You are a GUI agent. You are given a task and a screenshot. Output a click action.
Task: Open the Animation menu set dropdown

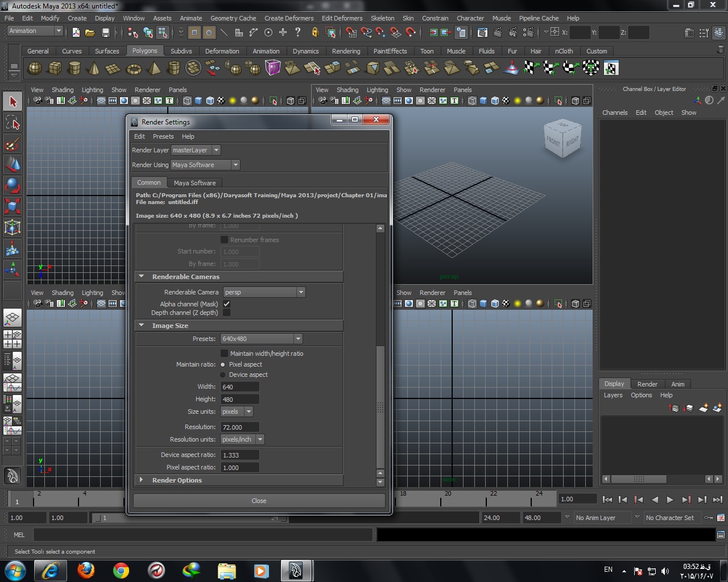coord(35,31)
